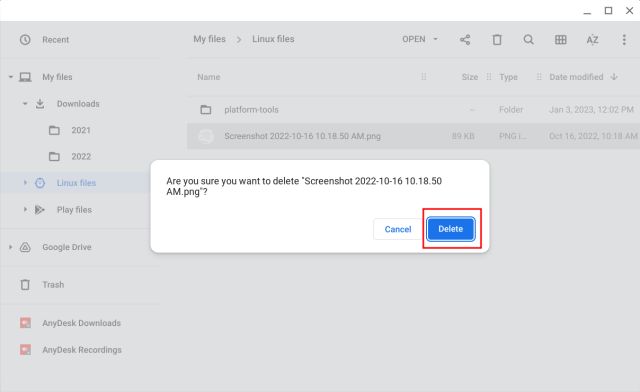Select the Screenshot 2022-10-16 png file name

(302, 136)
